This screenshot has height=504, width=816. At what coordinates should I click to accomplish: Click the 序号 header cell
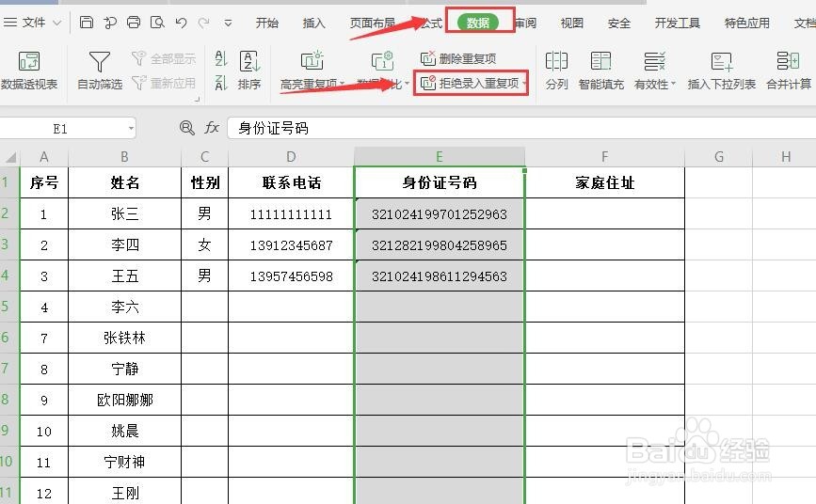pyautogui.click(x=44, y=182)
